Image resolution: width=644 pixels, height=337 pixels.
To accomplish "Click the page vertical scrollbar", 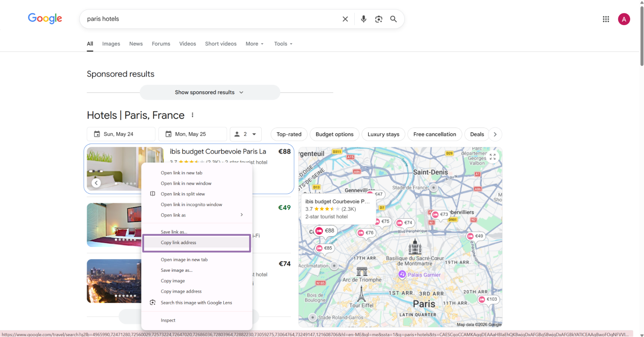I will [x=642, y=35].
